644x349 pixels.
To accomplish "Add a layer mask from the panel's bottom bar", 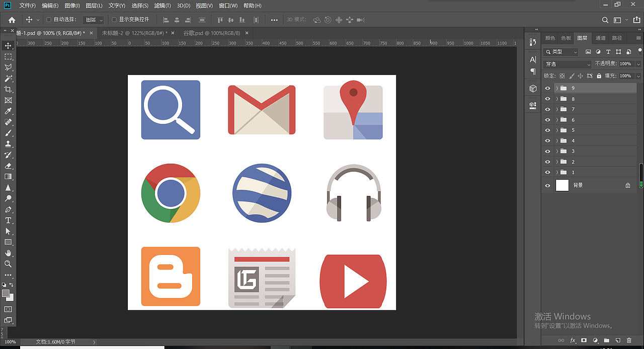I will pos(584,341).
